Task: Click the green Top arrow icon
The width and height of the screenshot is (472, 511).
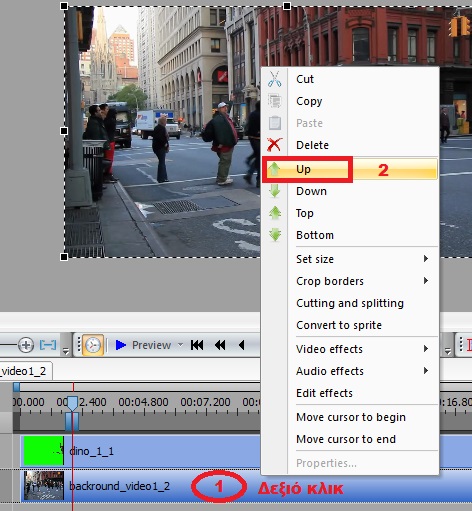Action: pyautogui.click(x=275, y=213)
